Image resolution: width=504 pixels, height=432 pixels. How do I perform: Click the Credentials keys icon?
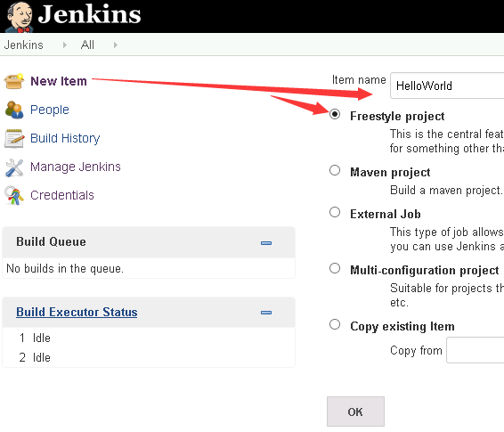[14, 195]
